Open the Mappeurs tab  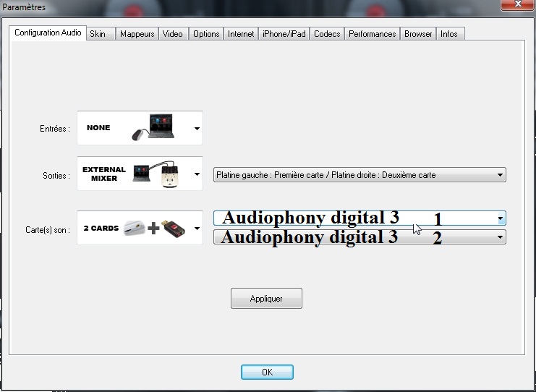point(137,34)
